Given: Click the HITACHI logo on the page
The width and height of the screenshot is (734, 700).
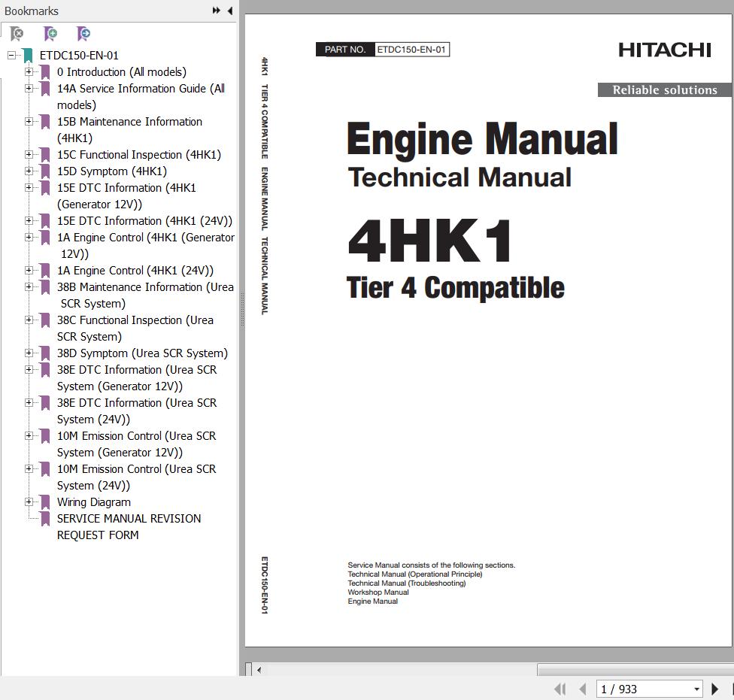Looking at the screenshot, I should 665,50.
